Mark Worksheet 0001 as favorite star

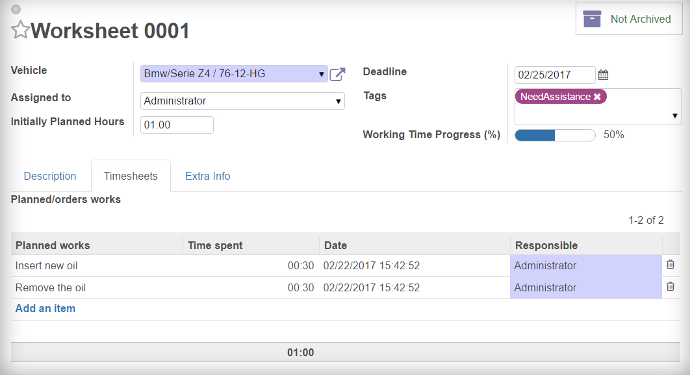point(20,30)
